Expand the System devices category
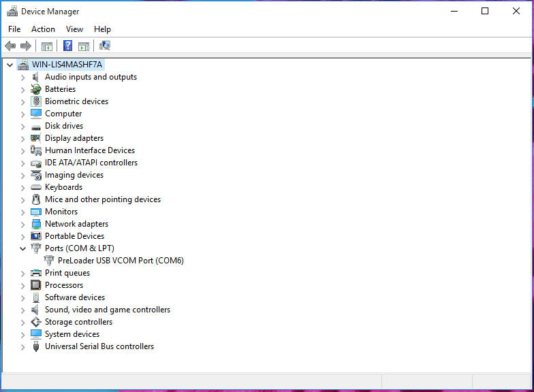The width and height of the screenshot is (534, 392). click(x=22, y=335)
